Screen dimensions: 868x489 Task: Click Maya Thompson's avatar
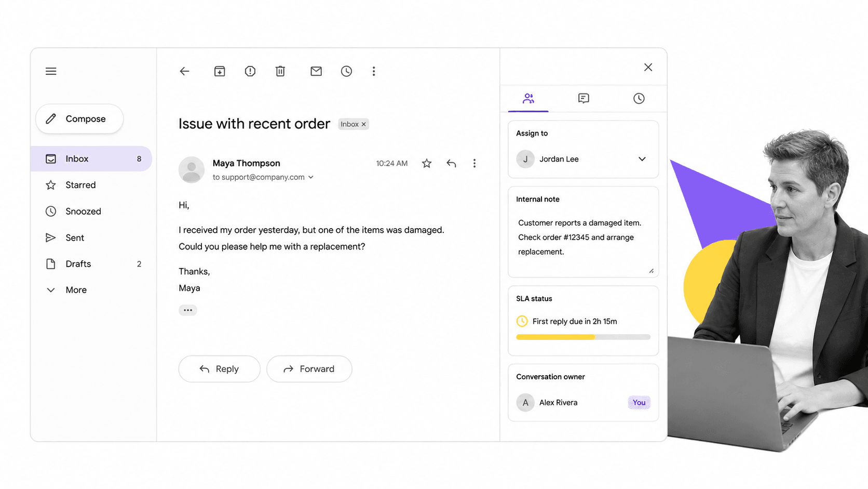(x=192, y=170)
